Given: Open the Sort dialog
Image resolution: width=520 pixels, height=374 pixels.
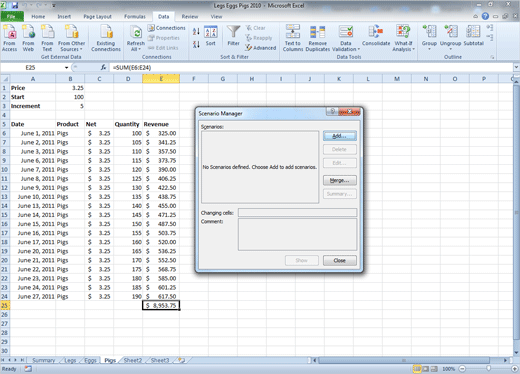Looking at the screenshot, I should click(211, 36).
